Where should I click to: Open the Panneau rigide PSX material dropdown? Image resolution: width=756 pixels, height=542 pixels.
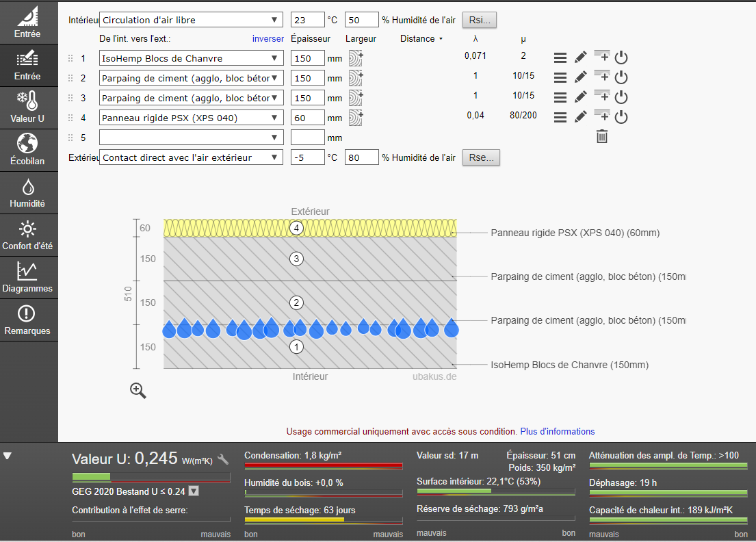191,118
